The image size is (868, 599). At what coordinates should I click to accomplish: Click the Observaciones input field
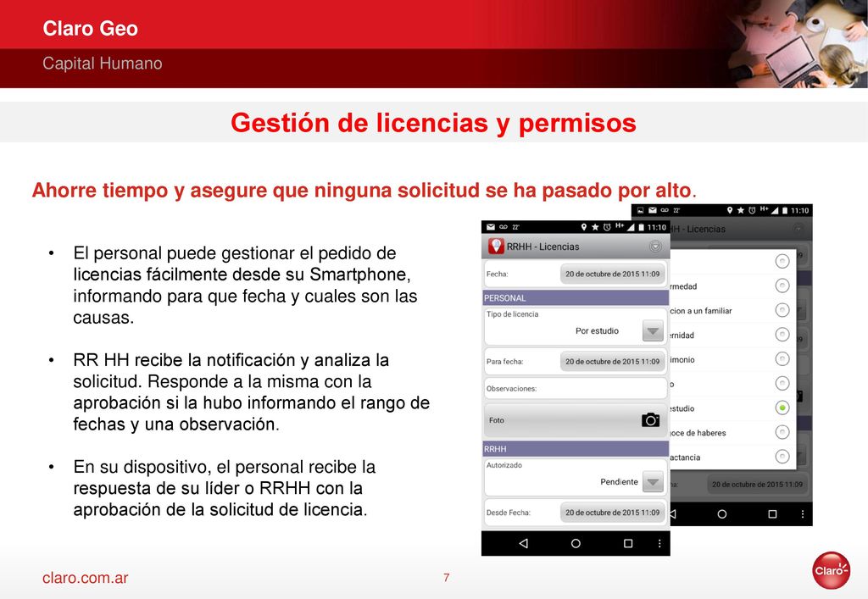click(x=576, y=388)
